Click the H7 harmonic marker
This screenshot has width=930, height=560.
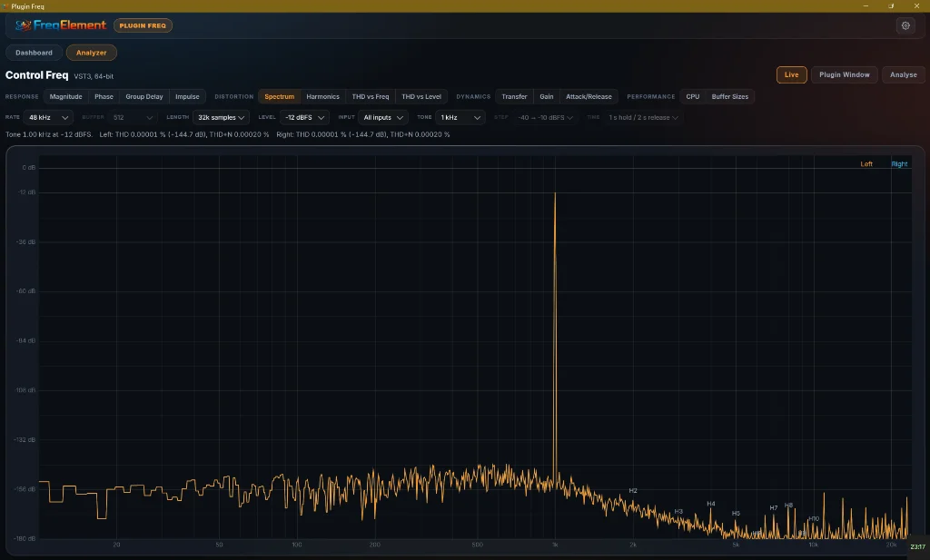point(774,508)
